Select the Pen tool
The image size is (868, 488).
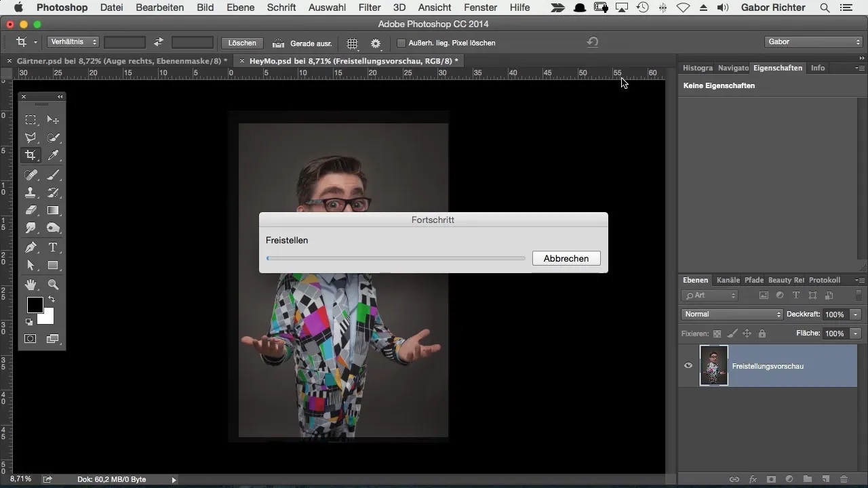point(31,247)
